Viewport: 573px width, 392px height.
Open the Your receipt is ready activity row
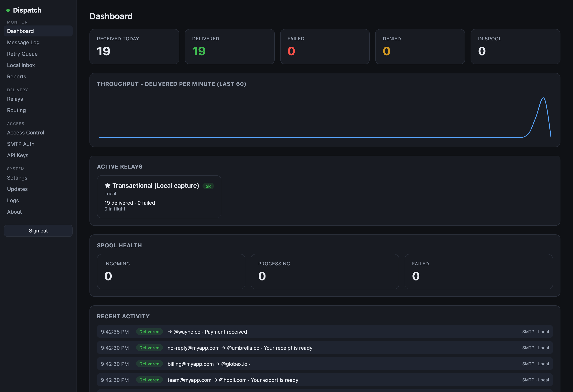(x=325, y=348)
